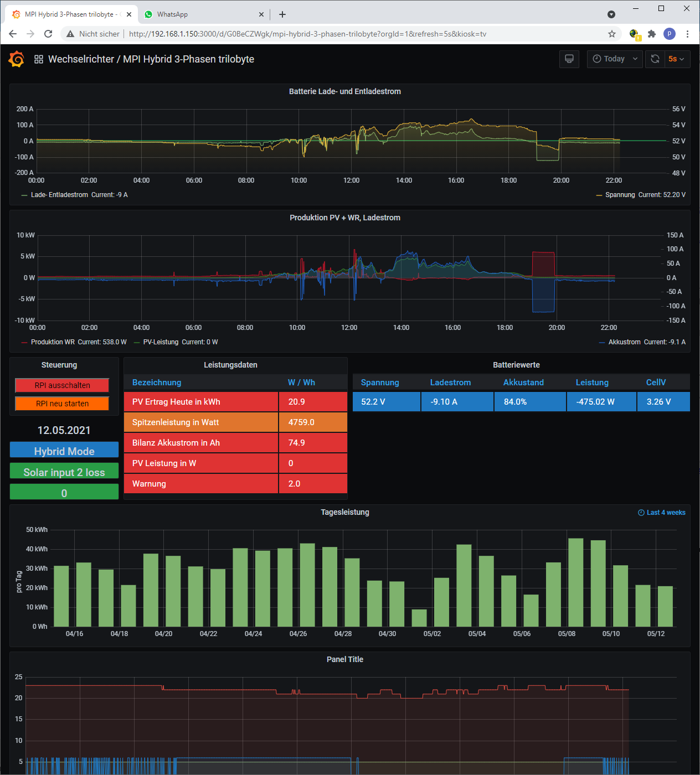The height and width of the screenshot is (775, 700).
Task: Click the Grafana logo icon
Action: [17, 59]
